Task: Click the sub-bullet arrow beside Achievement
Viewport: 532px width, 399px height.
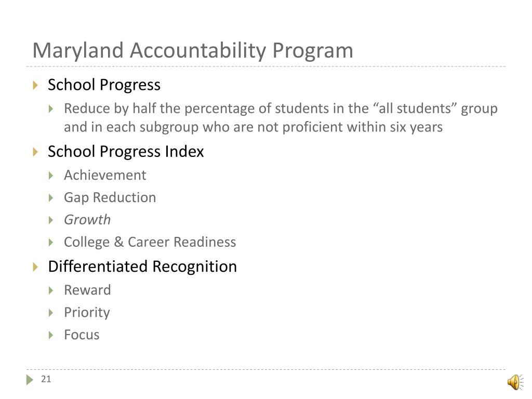Action: [x=51, y=176]
